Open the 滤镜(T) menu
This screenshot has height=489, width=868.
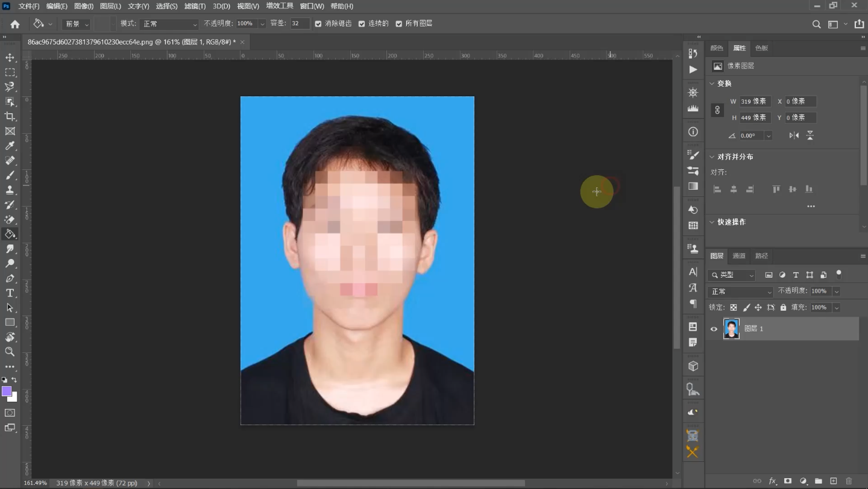(x=195, y=6)
